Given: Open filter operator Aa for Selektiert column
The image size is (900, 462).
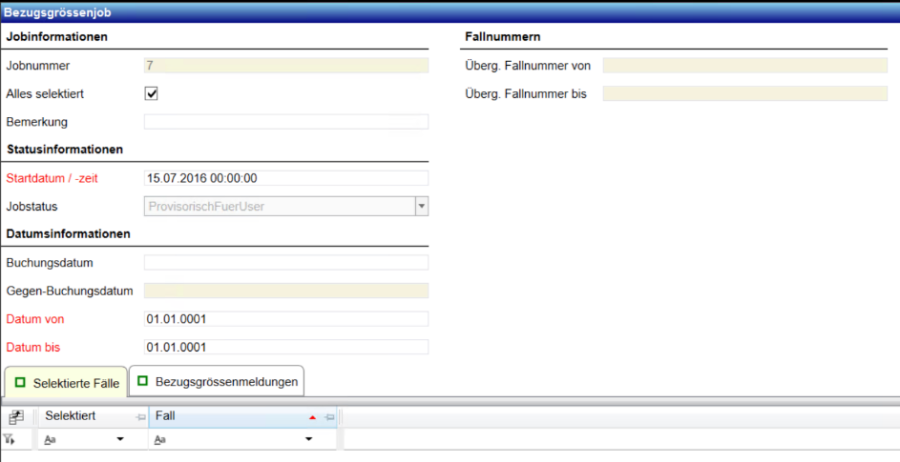Looking at the screenshot, I should [50, 440].
